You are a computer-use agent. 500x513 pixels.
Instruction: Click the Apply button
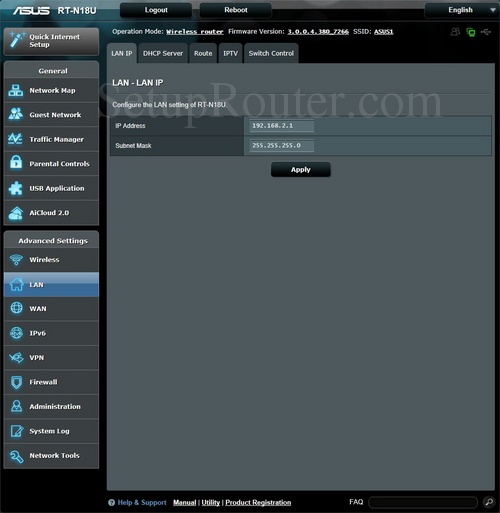click(x=301, y=170)
